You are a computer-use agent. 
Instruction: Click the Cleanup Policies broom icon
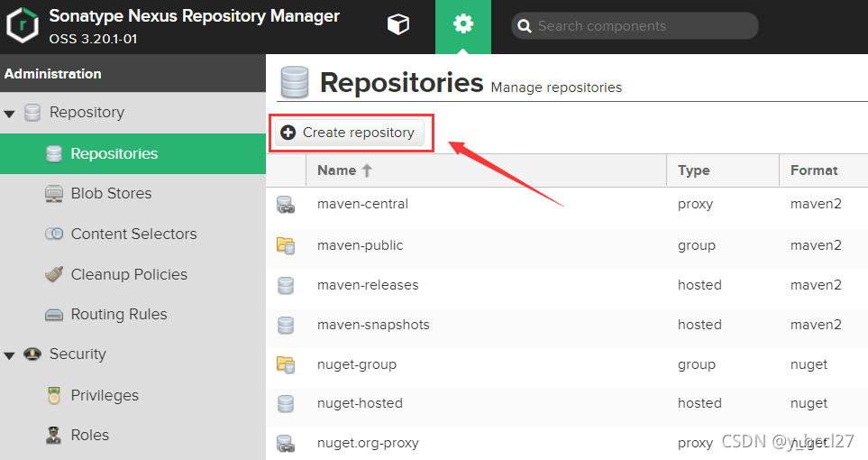(54, 274)
